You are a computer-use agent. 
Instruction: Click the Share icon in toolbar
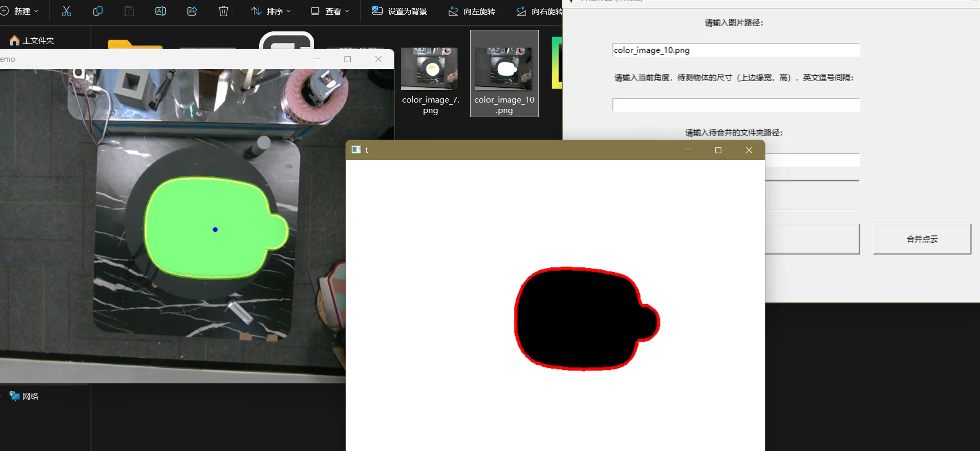192,11
